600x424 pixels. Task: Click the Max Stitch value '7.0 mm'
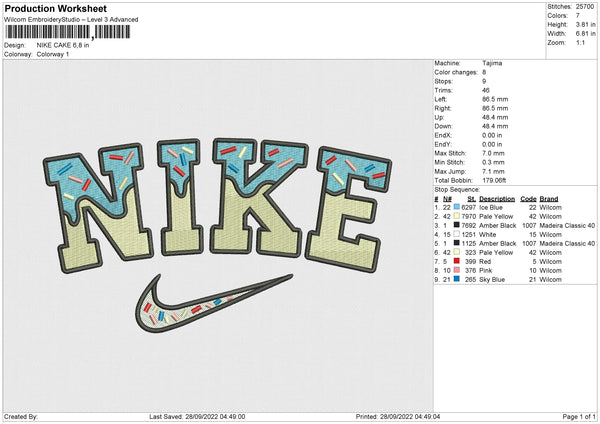[493, 153]
